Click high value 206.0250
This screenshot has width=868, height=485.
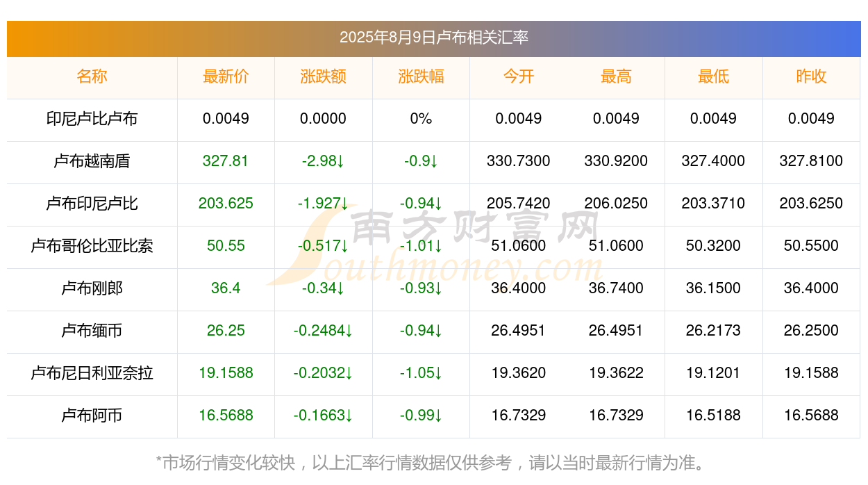616,204
